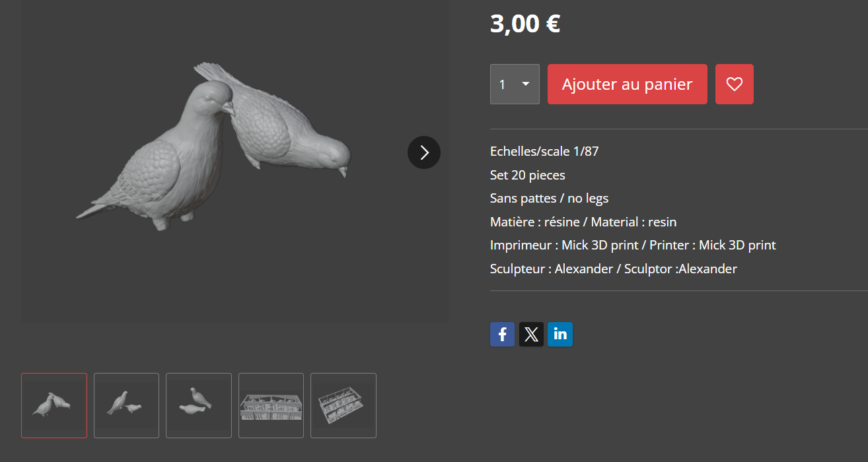Share product on Facebook
The image size is (868, 462).
pyautogui.click(x=502, y=334)
